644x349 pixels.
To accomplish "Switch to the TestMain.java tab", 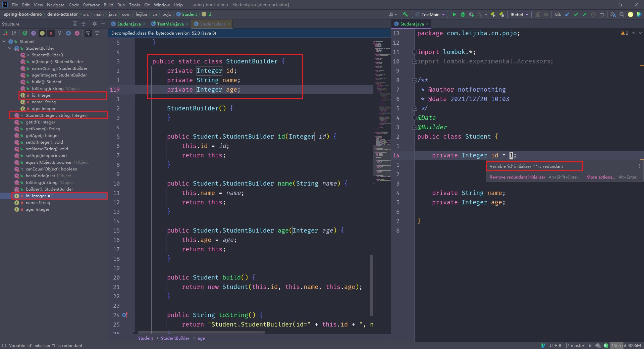I will coord(170,24).
